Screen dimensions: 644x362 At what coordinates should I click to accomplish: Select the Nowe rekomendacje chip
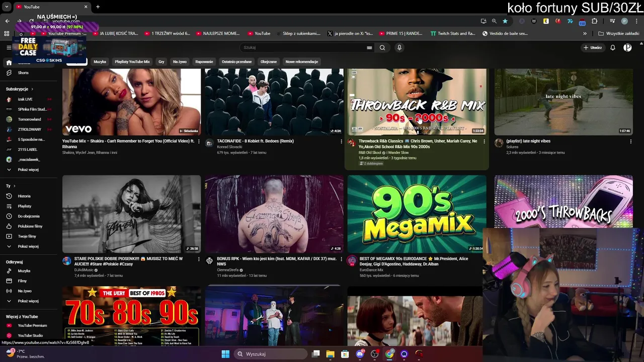click(x=302, y=62)
